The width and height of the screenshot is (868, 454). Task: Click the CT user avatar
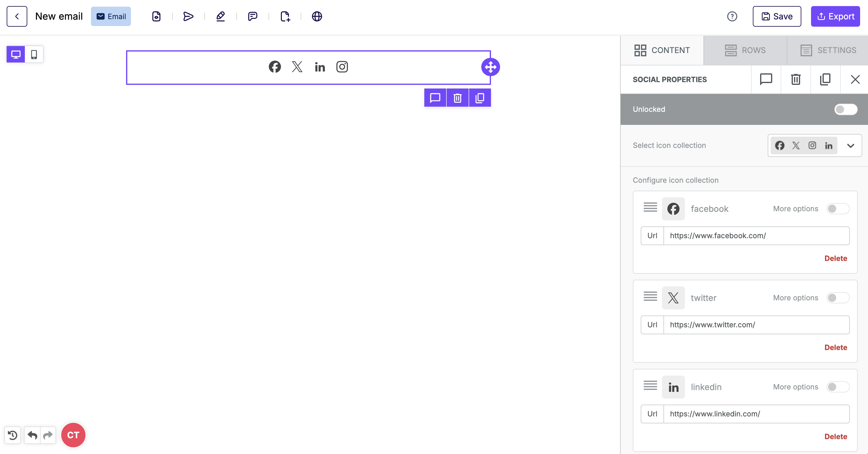[x=73, y=435]
